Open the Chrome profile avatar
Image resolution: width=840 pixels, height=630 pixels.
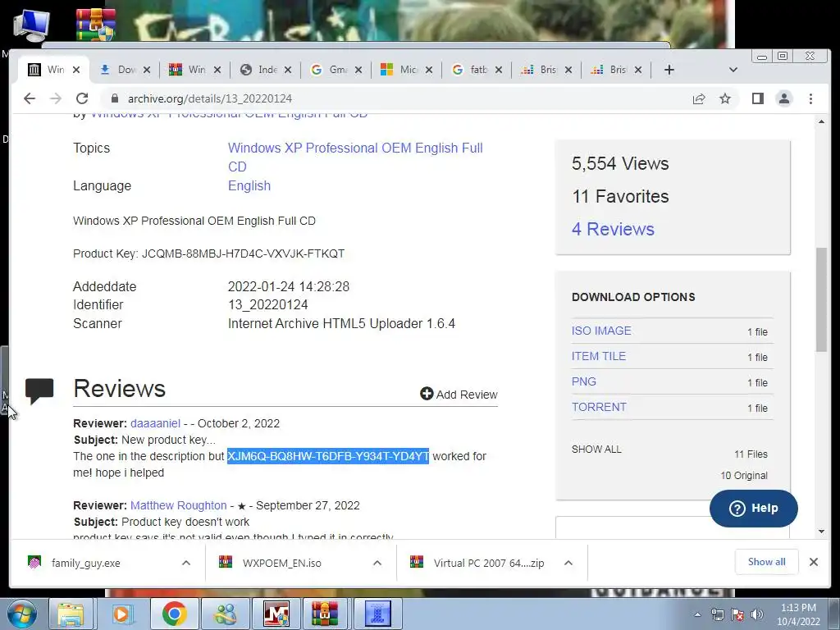tap(784, 98)
